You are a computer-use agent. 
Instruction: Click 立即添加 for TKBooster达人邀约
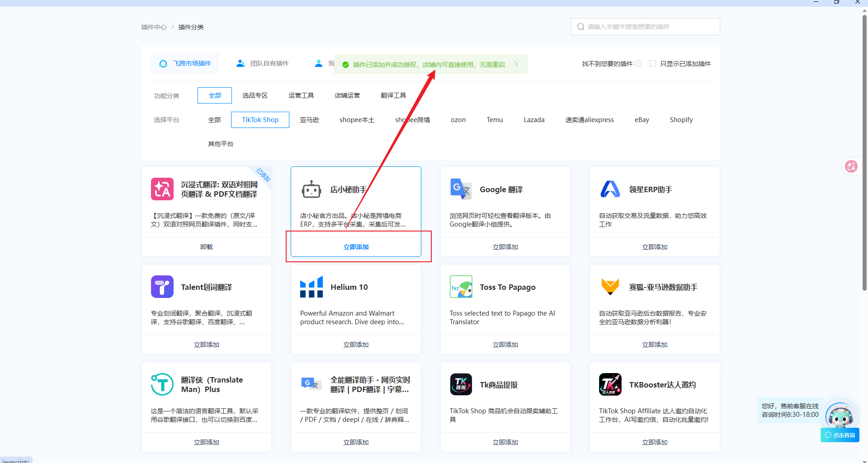[655, 442]
